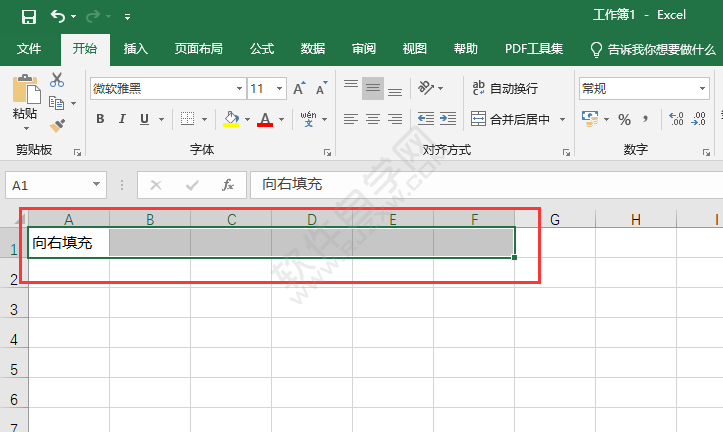This screenshot has width=723, height=432.
Task: Go to the 视图 tab
Action: point(415,49)
